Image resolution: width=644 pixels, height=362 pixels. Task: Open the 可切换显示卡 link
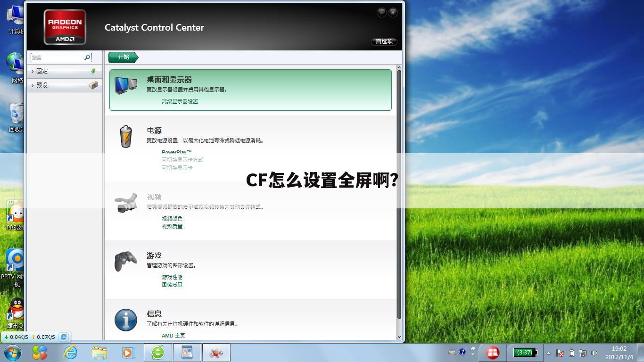[x=177, y=168]
